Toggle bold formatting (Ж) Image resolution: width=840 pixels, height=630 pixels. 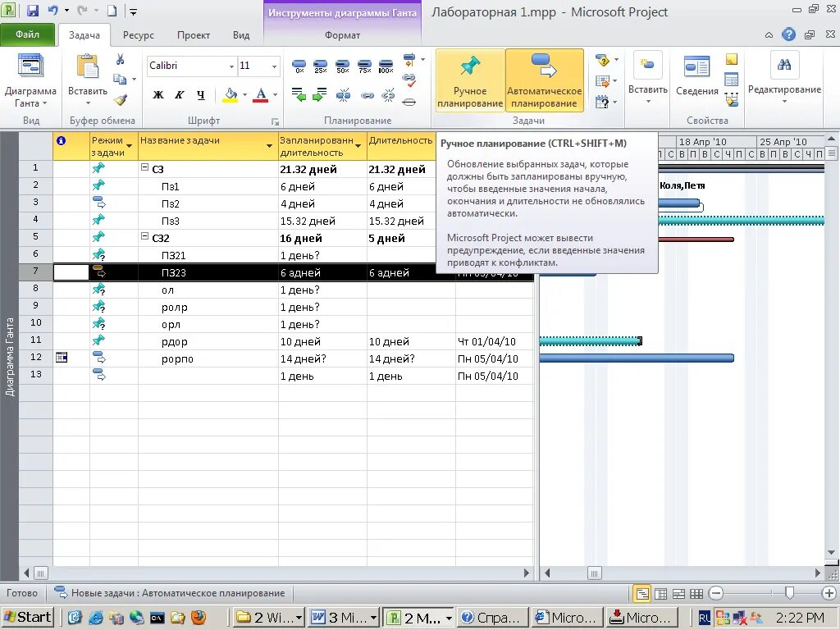click(158, 95)
